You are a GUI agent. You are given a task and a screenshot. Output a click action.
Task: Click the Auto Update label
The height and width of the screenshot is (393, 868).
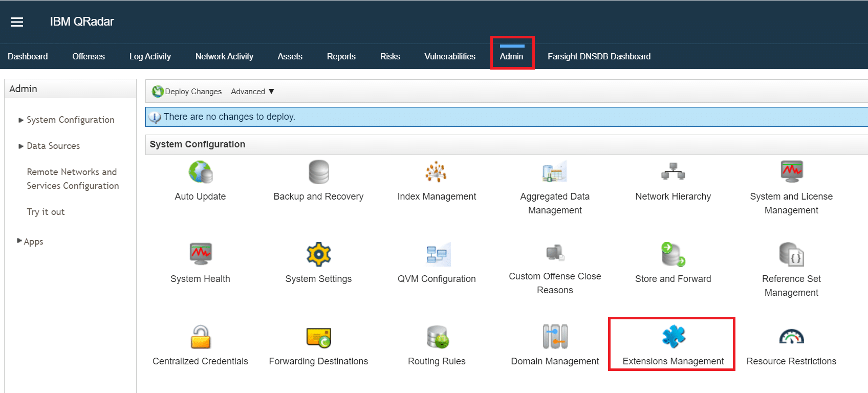point(200,196)
